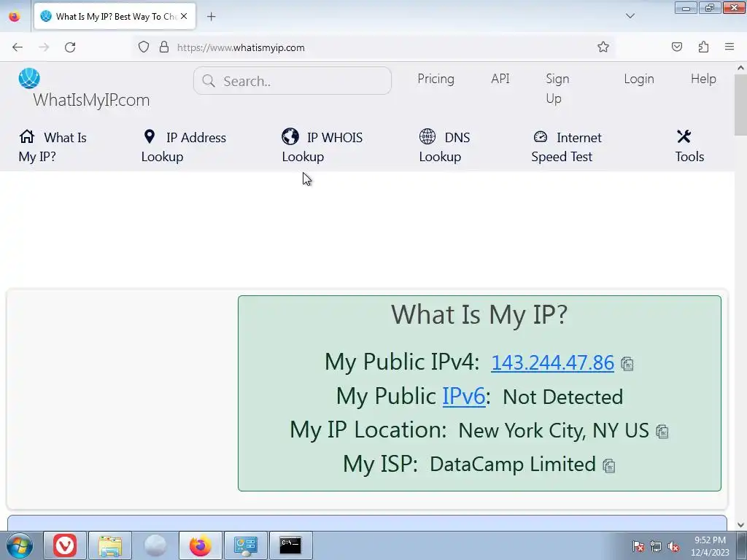This screenshot has height=560, width=747.
Task: Copy the IP location with copy icon
Action: (x=662, y=432)
